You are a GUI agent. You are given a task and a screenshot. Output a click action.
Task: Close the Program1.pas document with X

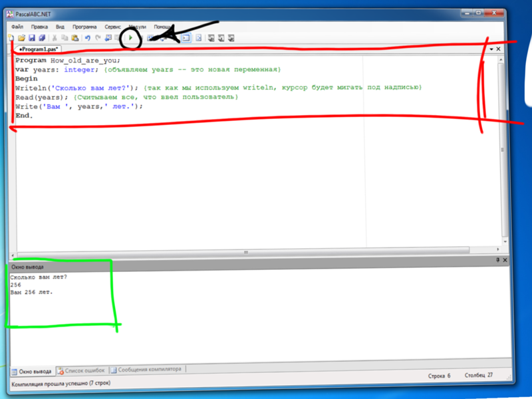pos(498,49)
